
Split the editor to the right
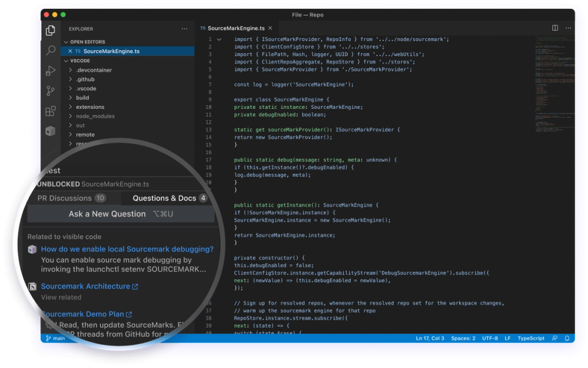555,28
